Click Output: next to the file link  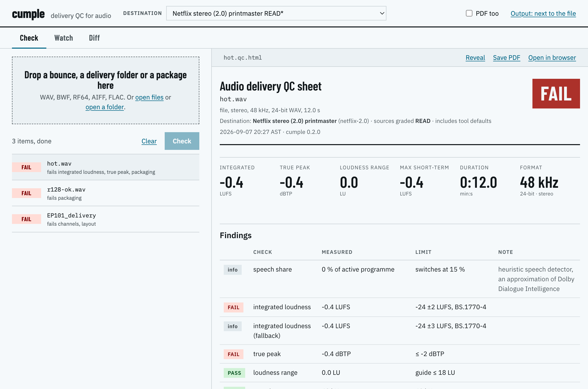pyautogui.click(x=543, y=13)
